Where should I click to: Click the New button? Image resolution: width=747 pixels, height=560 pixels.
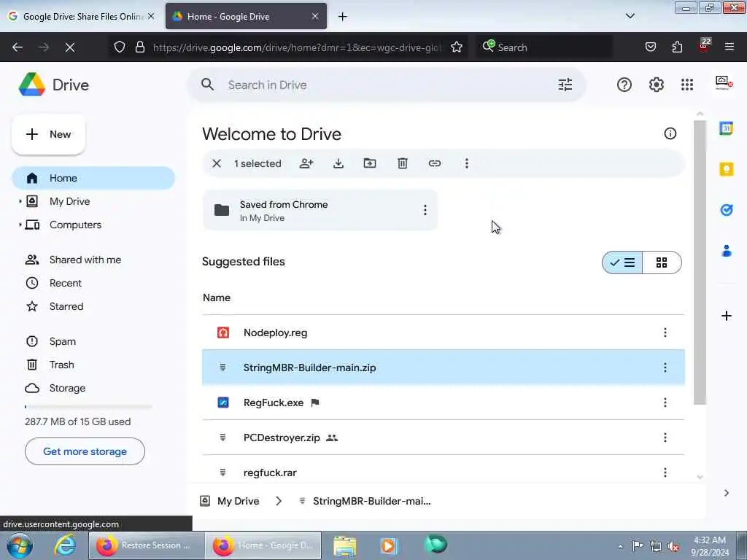pyautogui.click(x=49, y=134)
